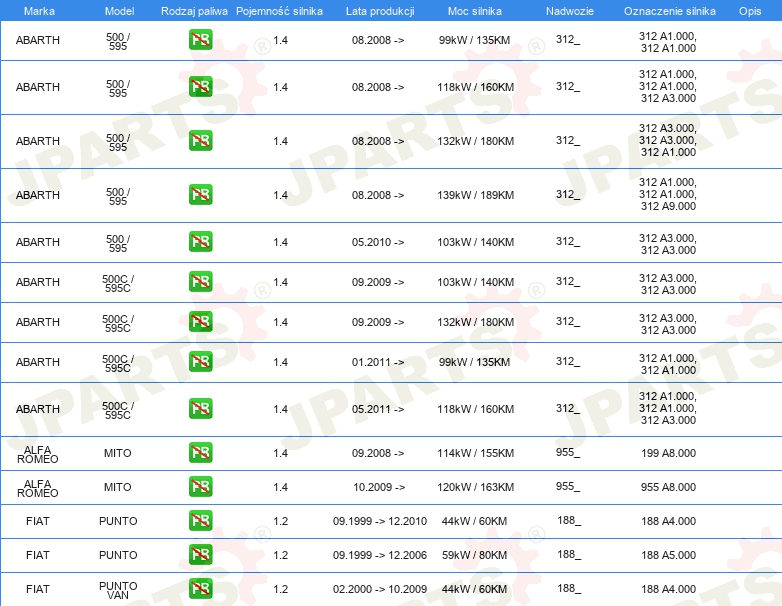Select production date 09.2008 ->
This screenshot has width=782, height=606.
378,453
